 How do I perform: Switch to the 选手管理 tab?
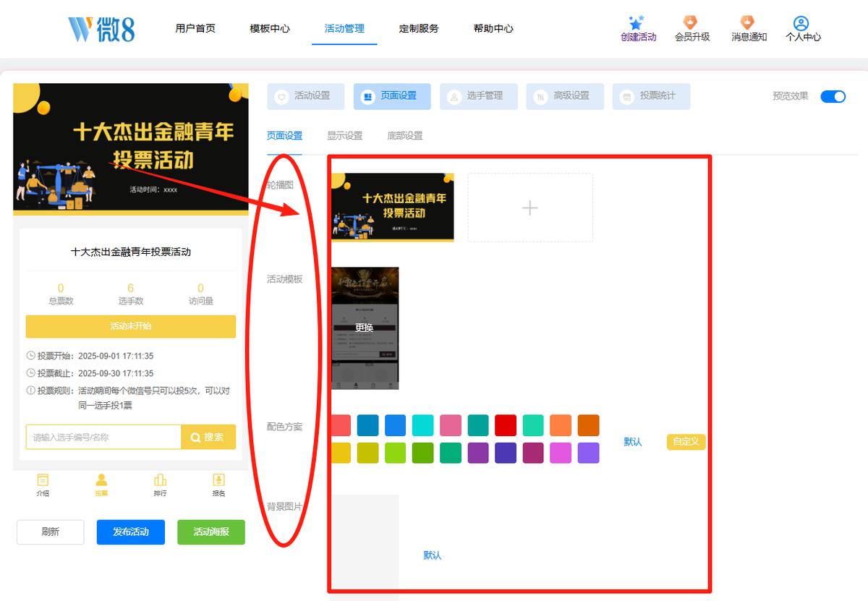pyautogui.click(x=478, y=96)
